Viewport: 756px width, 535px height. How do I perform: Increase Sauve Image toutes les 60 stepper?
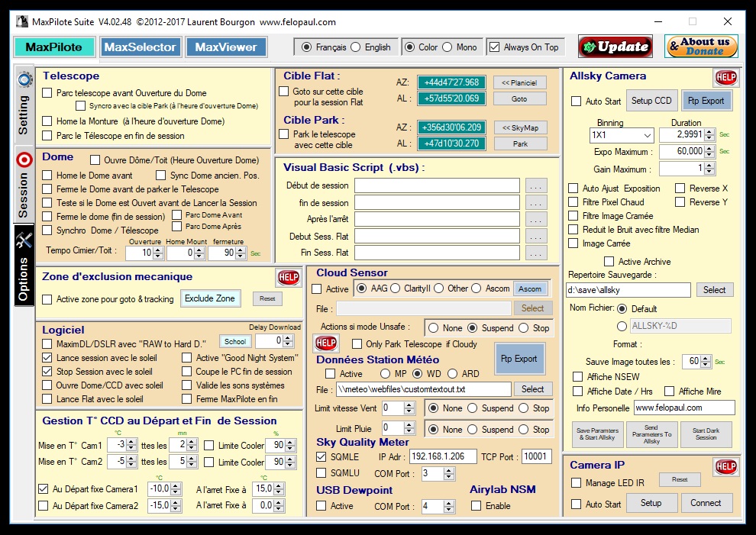[706, 359]
